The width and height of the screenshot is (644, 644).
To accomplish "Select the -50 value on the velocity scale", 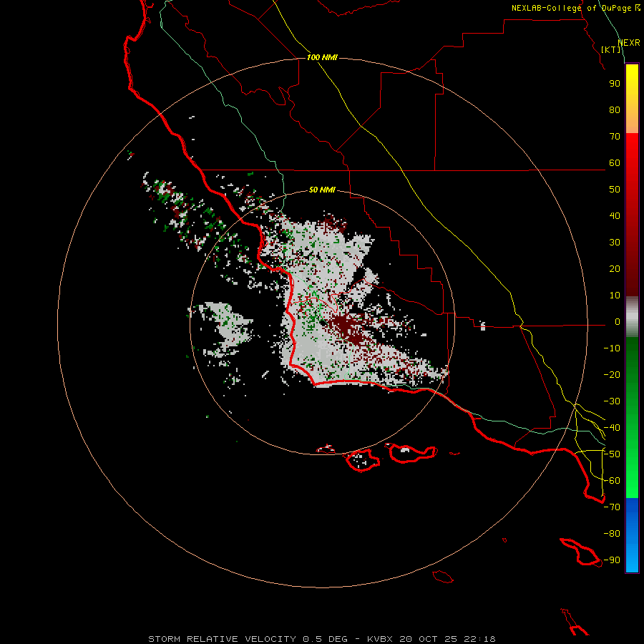I will [612, 454].
